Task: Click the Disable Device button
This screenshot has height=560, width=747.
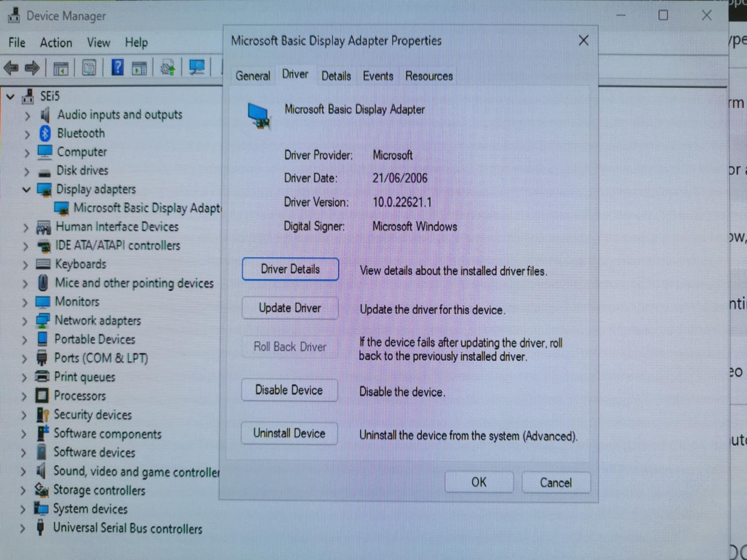Action: click(289, 390)
